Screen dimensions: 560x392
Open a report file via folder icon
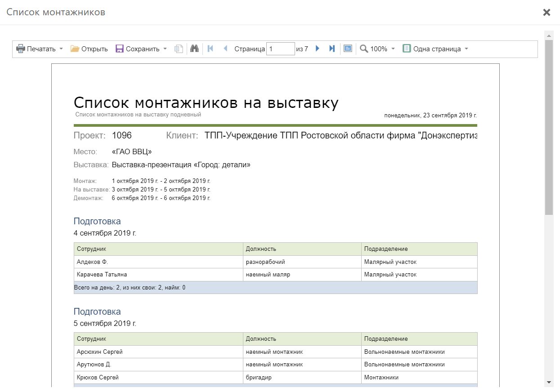pyautogui.click(x=75, y=49)
